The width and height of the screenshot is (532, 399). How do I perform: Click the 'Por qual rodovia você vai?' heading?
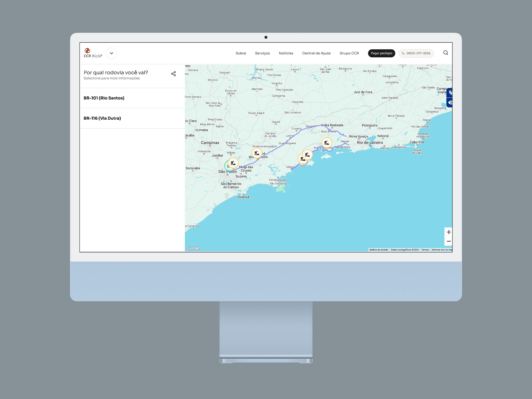point(116,73)
